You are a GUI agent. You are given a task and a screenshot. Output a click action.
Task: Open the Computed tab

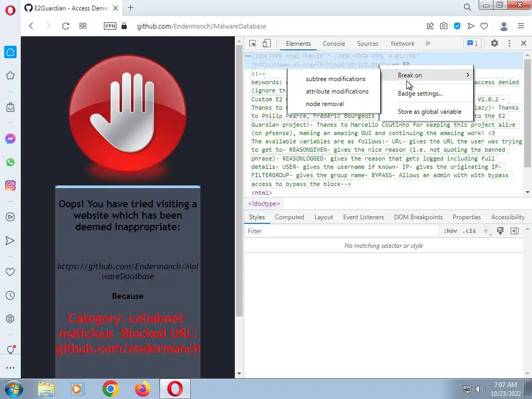pyautogui.click(x=289, y=217)
